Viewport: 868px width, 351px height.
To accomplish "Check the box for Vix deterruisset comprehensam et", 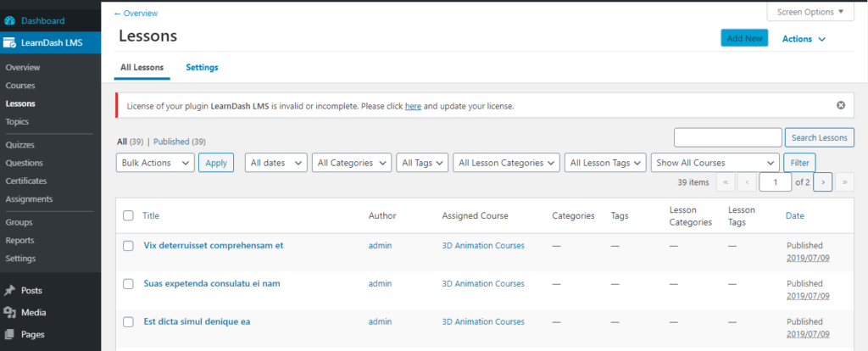I will tap(129, 246).
